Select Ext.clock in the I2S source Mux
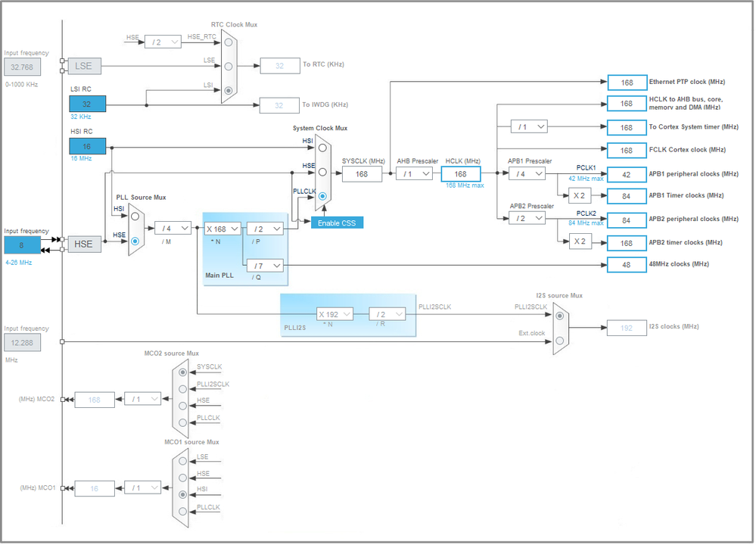Image resolution: width=756 pixels, height=545 pixels. coord(559,341)
